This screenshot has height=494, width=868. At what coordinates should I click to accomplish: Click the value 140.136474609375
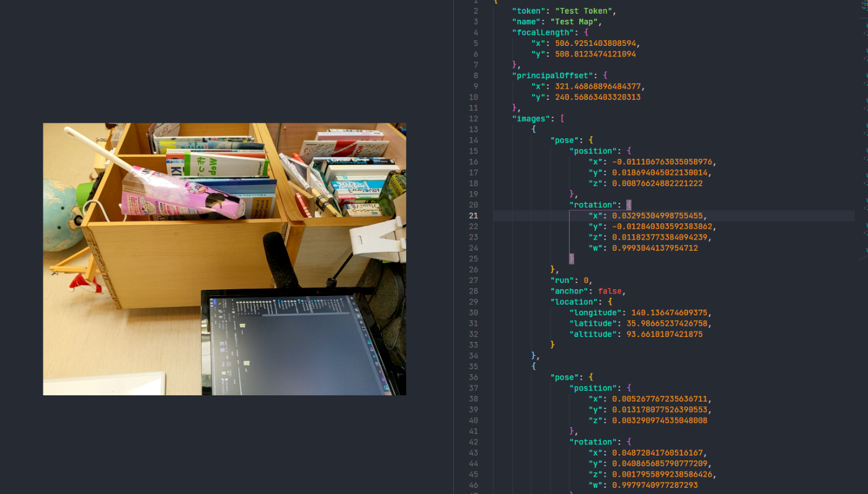click(669, 313)
